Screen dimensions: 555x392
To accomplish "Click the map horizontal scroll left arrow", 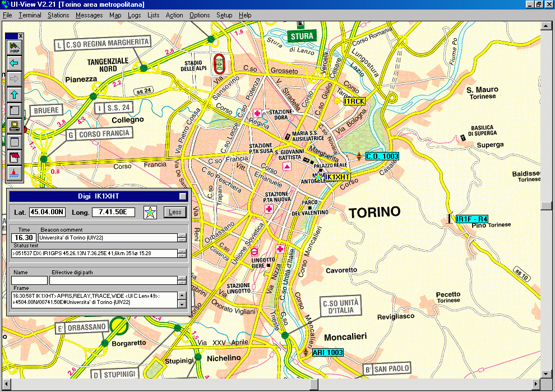I will tap(6, 384).
